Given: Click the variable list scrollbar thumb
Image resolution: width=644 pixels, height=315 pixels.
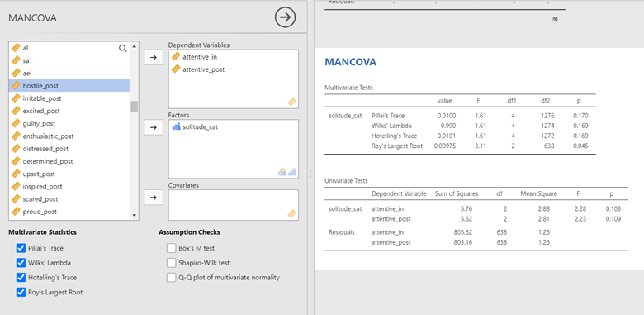Looking at the screenshot, I should (x=135, y=107).
